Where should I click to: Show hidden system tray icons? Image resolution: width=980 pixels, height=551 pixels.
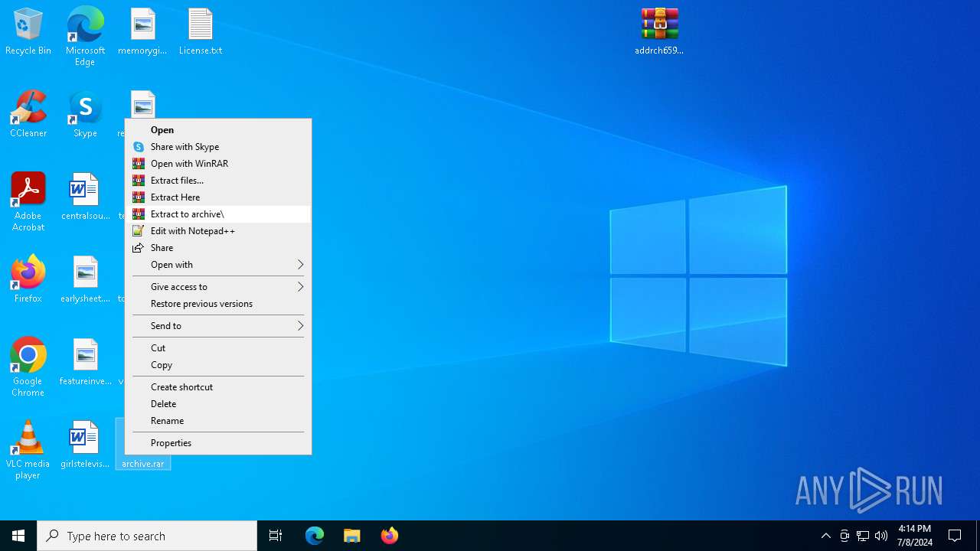click(x=825, y=536)
